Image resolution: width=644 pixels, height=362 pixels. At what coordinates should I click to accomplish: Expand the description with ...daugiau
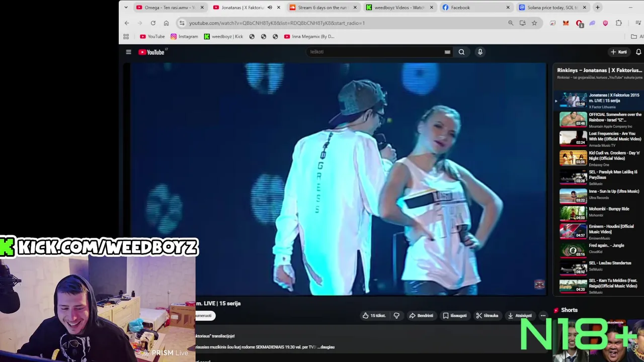click(326, 347)
